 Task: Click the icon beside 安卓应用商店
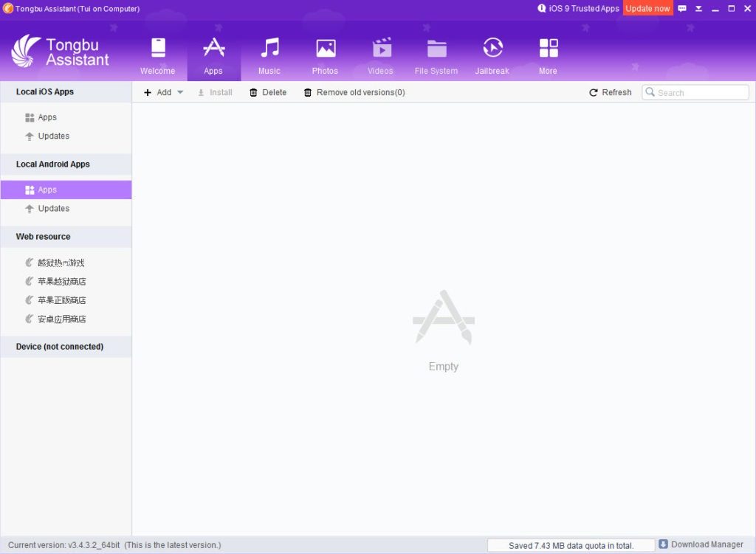pyautogui.click(x=29, y=319)
